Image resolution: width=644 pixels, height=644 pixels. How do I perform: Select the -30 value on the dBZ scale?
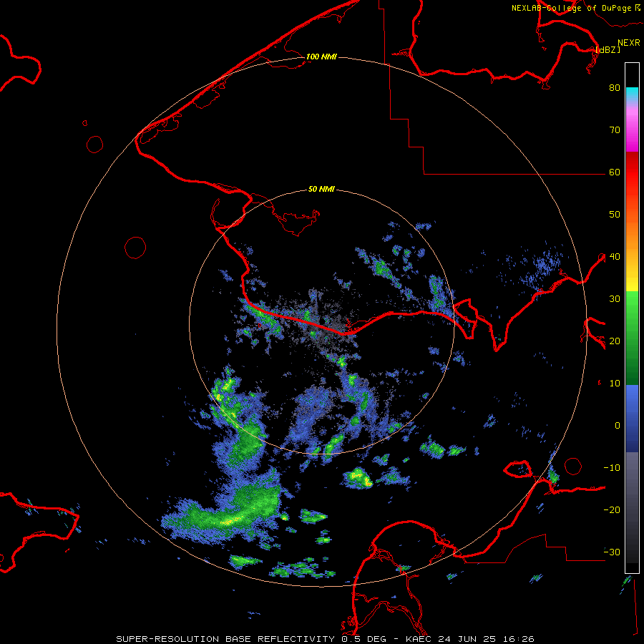(x=612, y=552)
